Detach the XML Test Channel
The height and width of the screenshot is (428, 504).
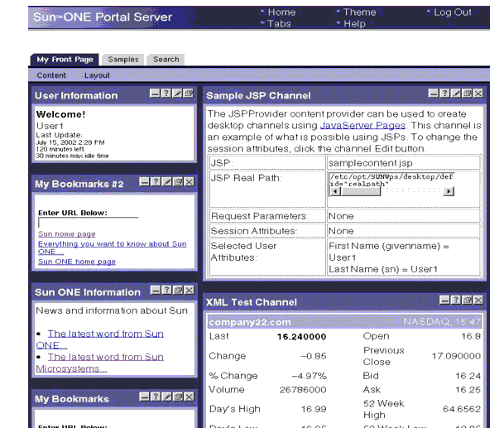(x=467, y=300)
